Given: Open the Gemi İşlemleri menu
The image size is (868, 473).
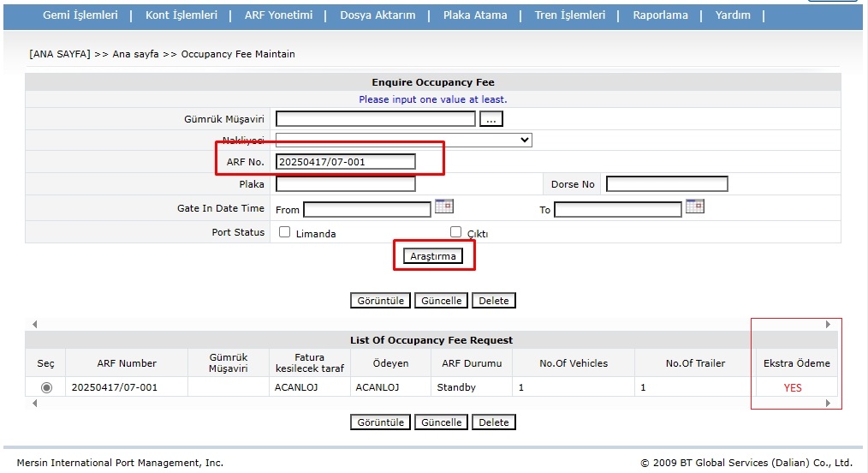Looking at the screenshot, I should [80, 15].
